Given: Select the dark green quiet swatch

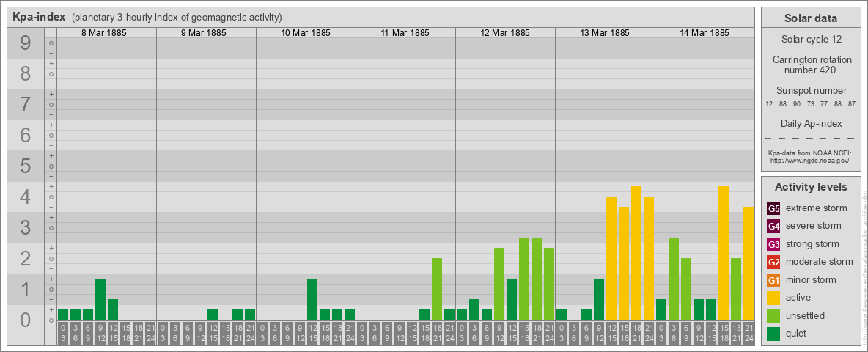Looking at the screenshot, I should [773, 333].
